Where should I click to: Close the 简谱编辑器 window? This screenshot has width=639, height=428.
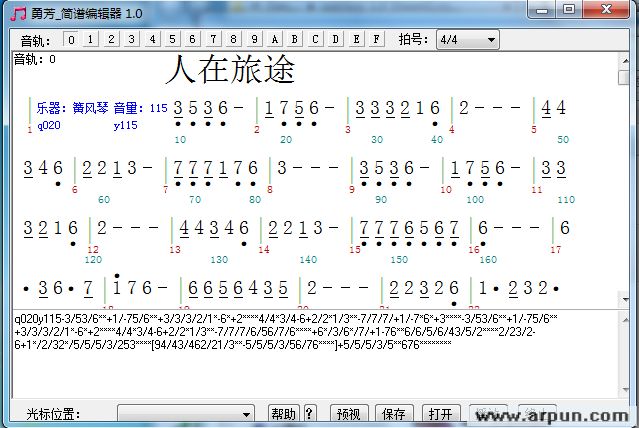point(606,10)
